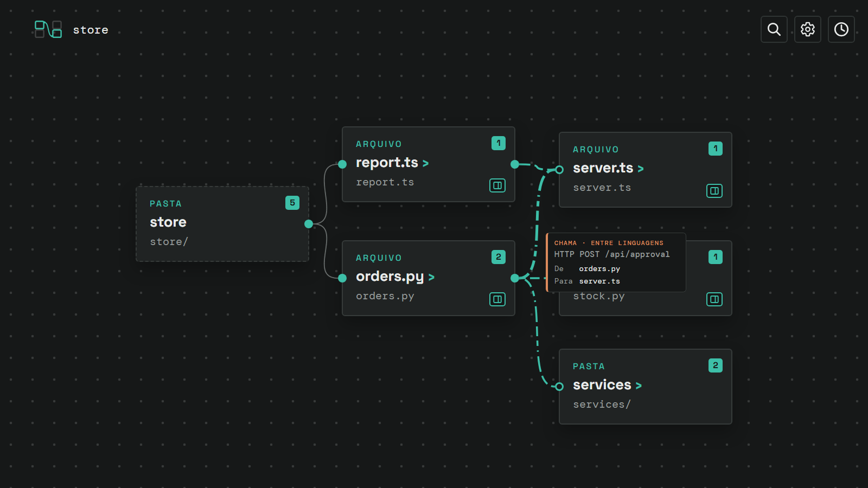Click the orders.py output port
The image size is (868, 488).
coord(515,278)
